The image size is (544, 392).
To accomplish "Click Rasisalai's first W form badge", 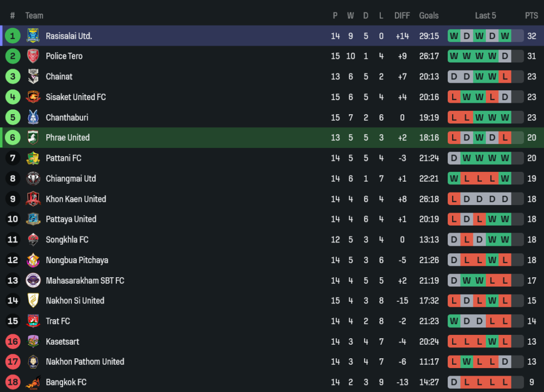I will (x=454, y=36).
